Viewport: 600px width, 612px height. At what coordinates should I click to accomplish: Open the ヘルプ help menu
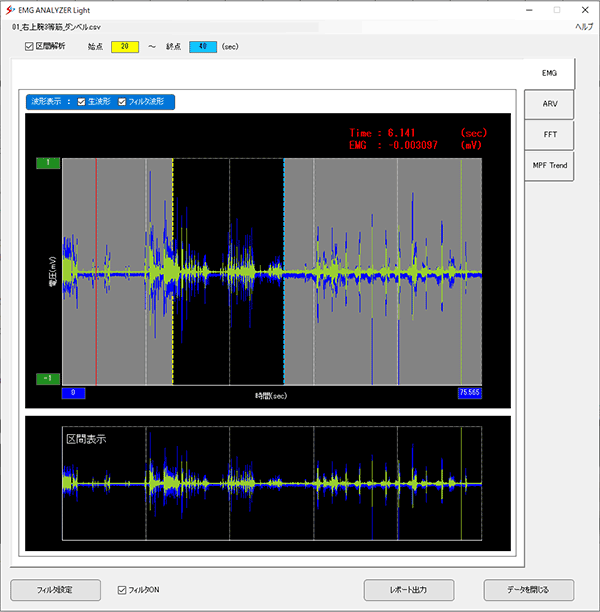(584, 27)
